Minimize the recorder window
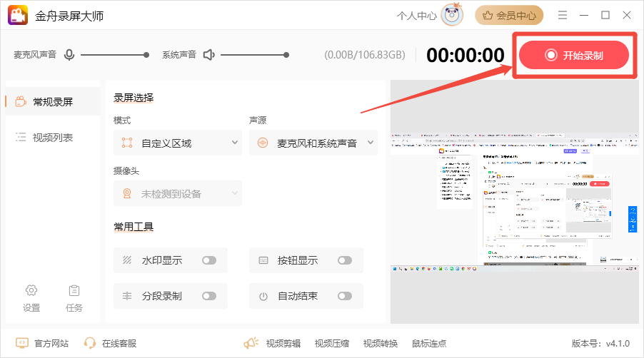This screenshot has height=358, width=644. point(584,15)
